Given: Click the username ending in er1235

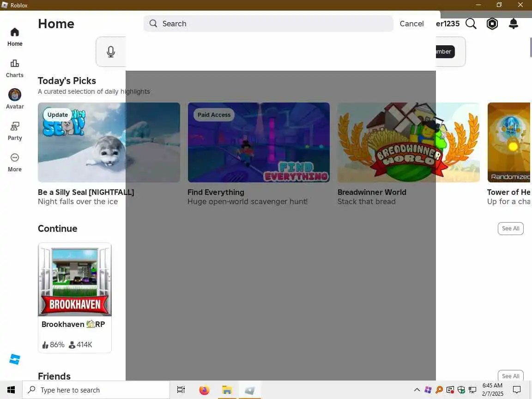Looking at the screenshot, I should pos(447,24).
